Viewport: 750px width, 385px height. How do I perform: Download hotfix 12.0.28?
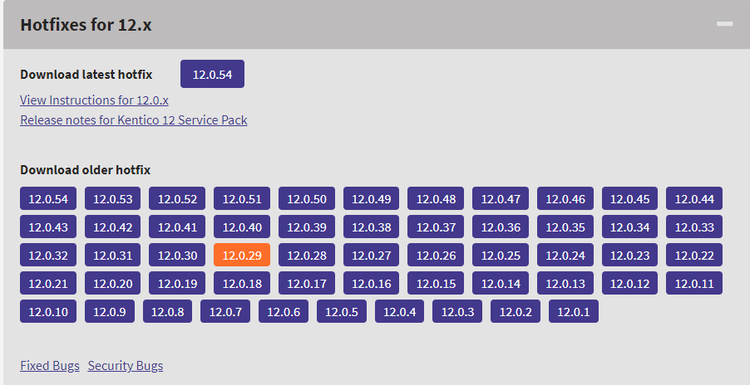click(x=307, y=255)
